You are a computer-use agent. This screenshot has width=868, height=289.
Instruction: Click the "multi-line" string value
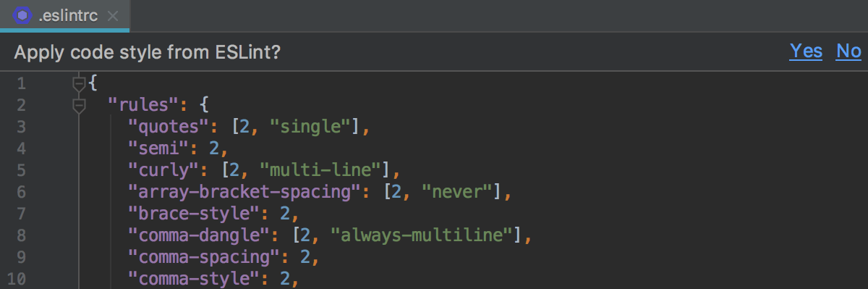click(x=320, y=171)
